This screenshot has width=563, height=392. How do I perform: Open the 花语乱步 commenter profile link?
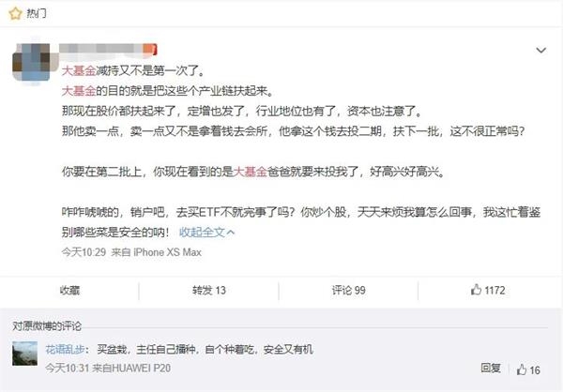point(65,349)
